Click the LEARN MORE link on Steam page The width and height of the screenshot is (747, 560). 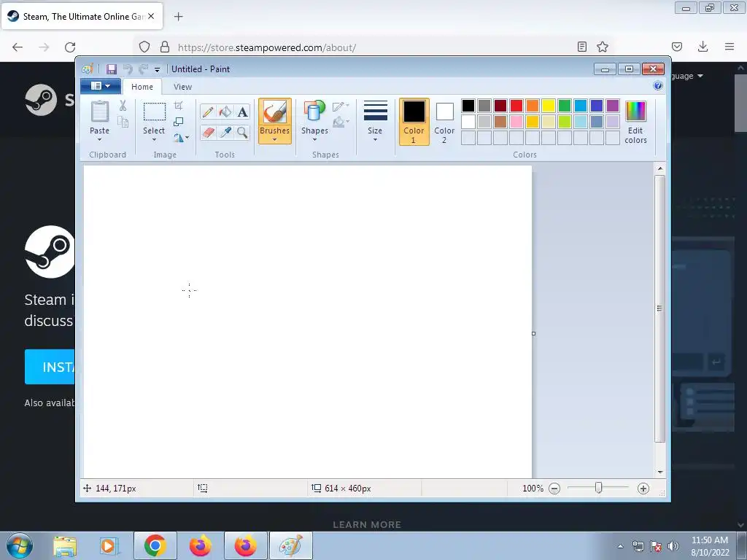coord(367,524)
